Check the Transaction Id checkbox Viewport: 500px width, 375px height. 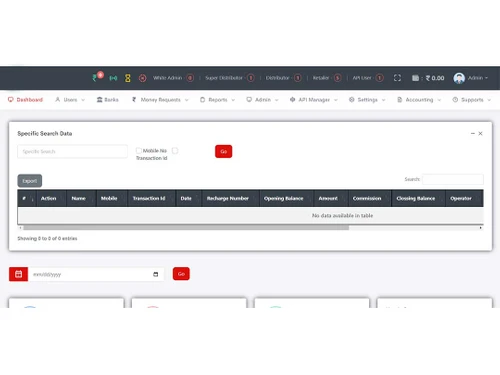pyautogui.click(x=175, y=151)
